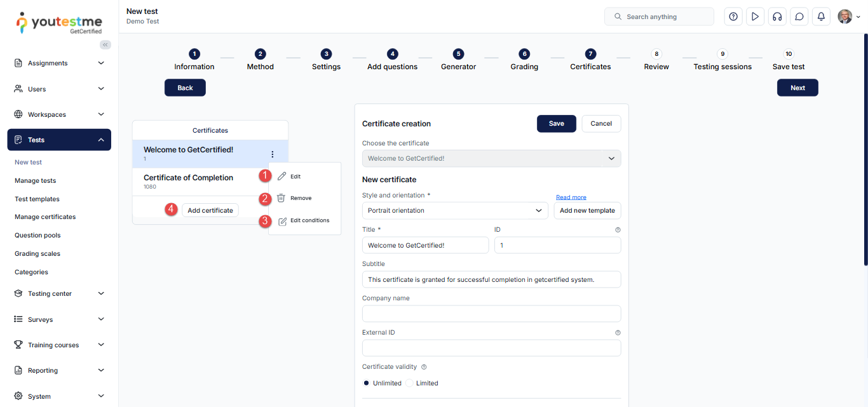The height and width of the screenshot is (407, 868).
Task: Click the Reporting chart icon in sidebar
Action: point(18,370)
